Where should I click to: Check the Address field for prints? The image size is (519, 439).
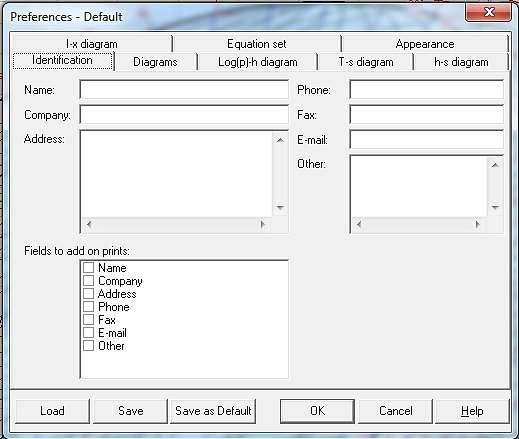[x=88, y=293]
